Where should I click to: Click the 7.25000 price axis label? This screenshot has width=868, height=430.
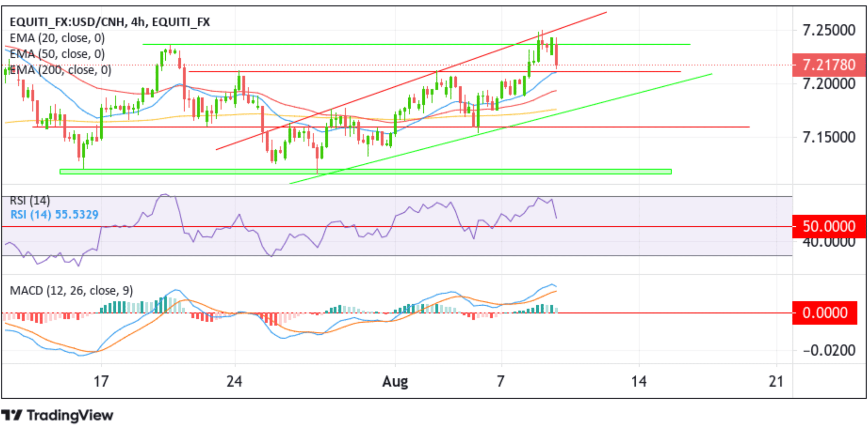(x=829, y=30)
